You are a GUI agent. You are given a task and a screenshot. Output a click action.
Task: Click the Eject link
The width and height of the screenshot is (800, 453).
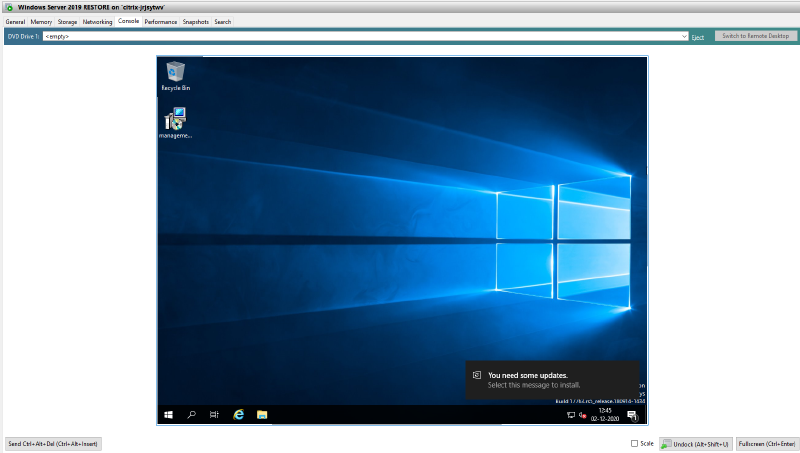coord(697,37)
